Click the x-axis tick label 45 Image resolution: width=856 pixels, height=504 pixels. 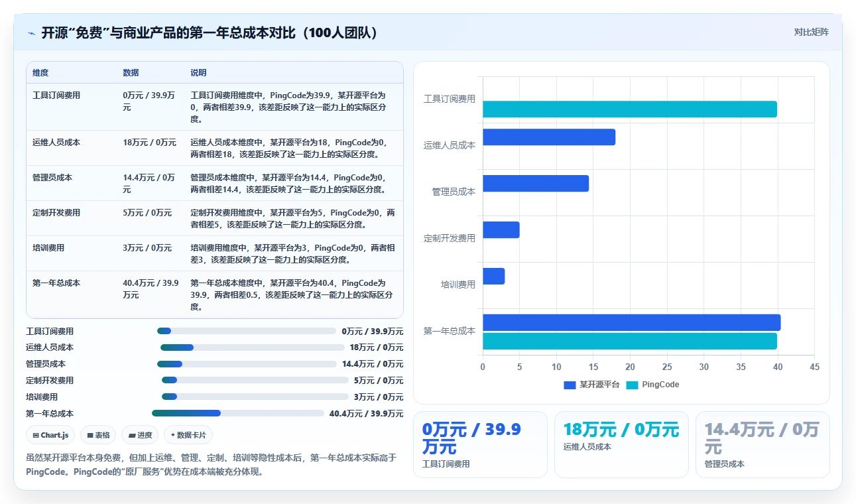814,367
